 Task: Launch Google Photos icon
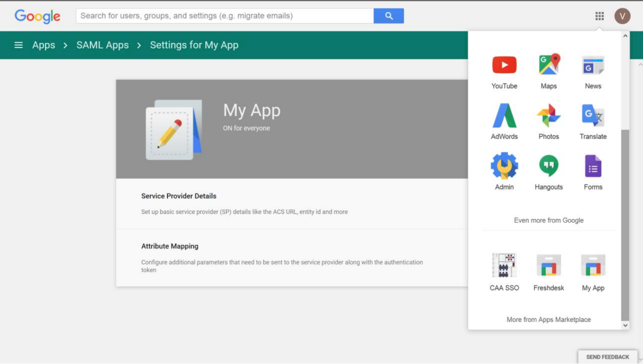[548, 116]
